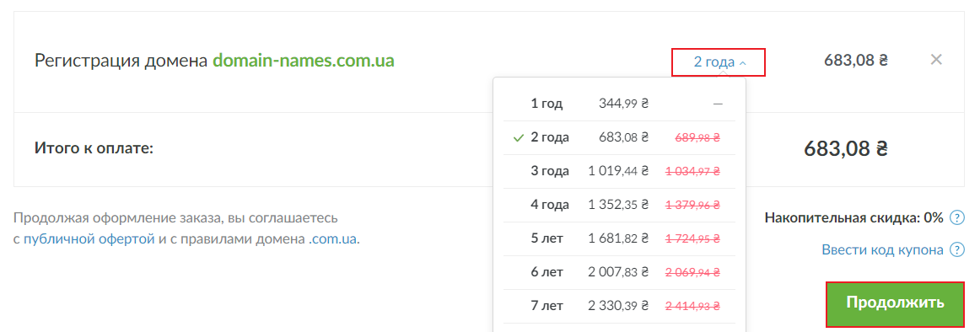Click the 1 019,44 ₴ price row
This screenshot has width=980, height=332.
click(x=620, y=171)
